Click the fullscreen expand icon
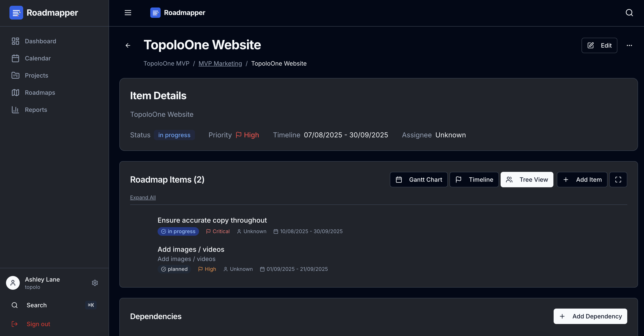The width and height of the screenshot is (644, 336). (618, 180)
